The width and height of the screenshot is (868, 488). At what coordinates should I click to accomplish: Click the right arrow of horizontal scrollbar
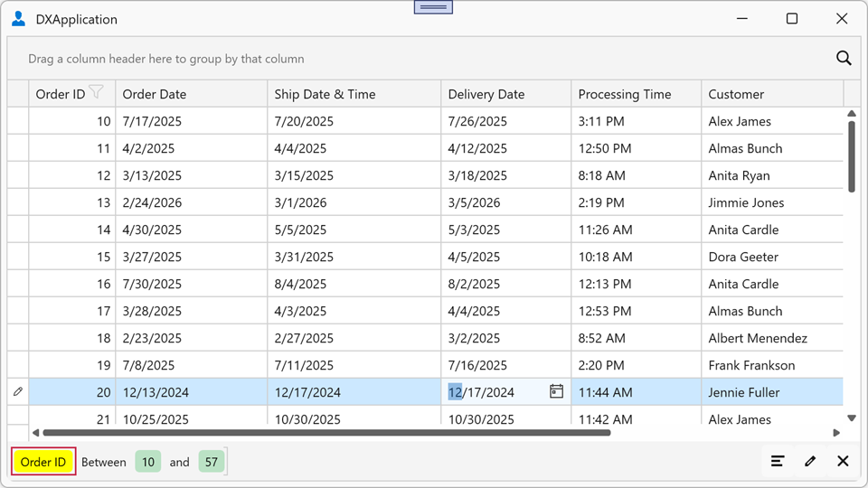point(836,433)
